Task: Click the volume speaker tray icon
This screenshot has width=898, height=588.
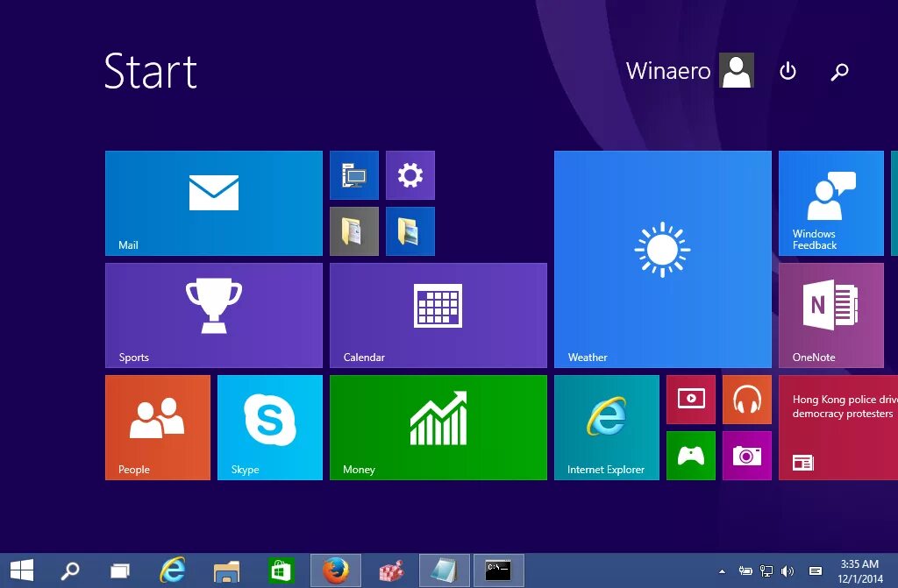Action: (x=788, y=570)
